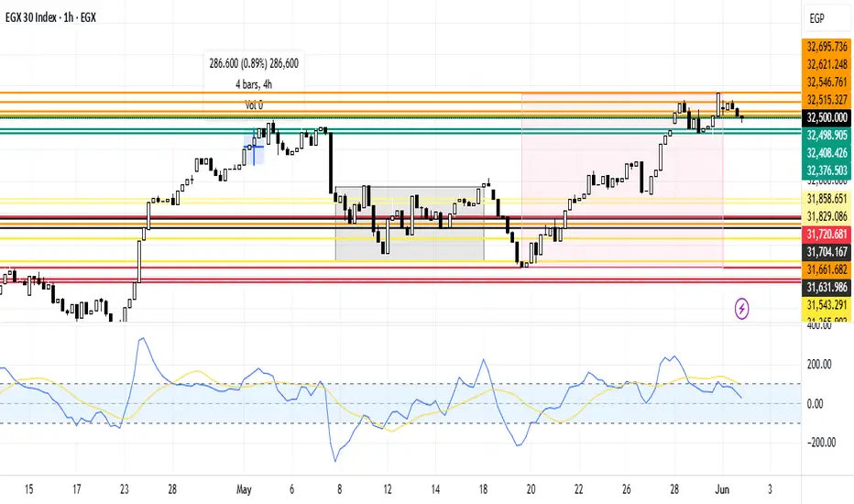Select the yellow 31,543.291 price label
This screenshot has width=854, height=504.
(x=827, y=305)
